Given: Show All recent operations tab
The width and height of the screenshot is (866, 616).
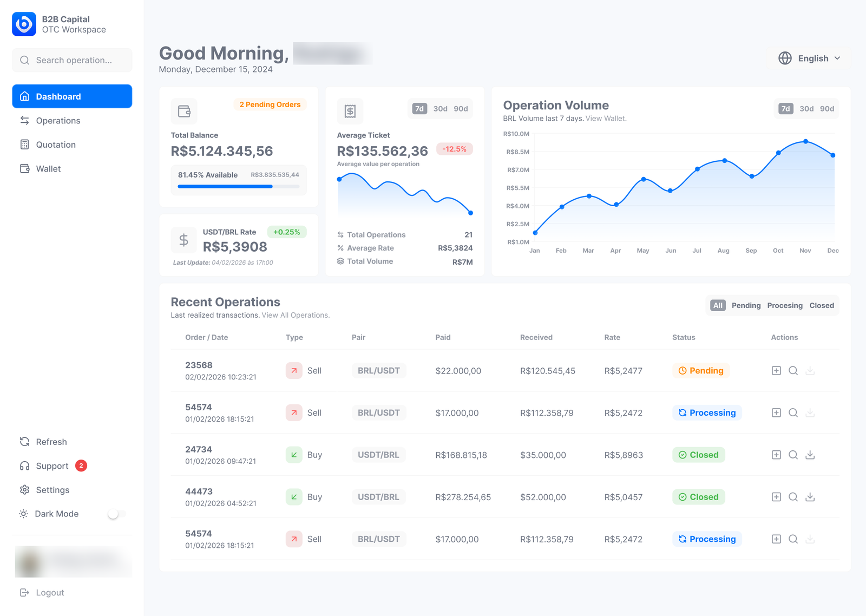Looking at the screenshot, I should 718,305.
